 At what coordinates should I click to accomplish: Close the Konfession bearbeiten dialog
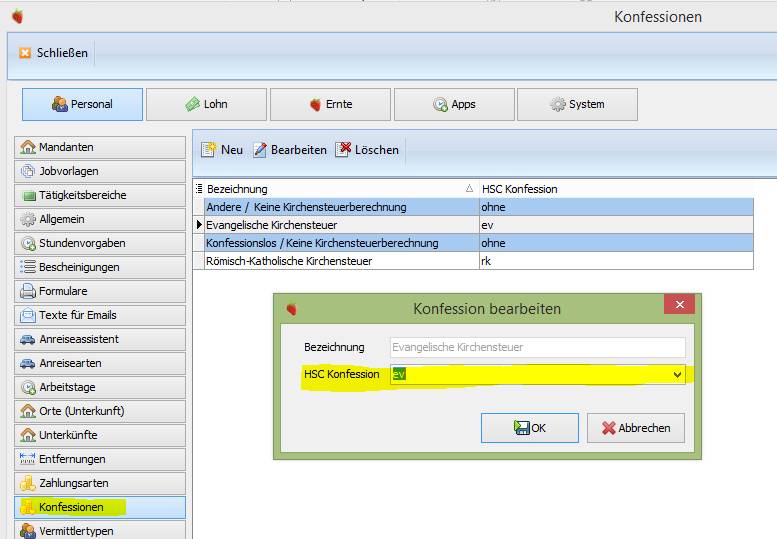(x=679, y=304)
